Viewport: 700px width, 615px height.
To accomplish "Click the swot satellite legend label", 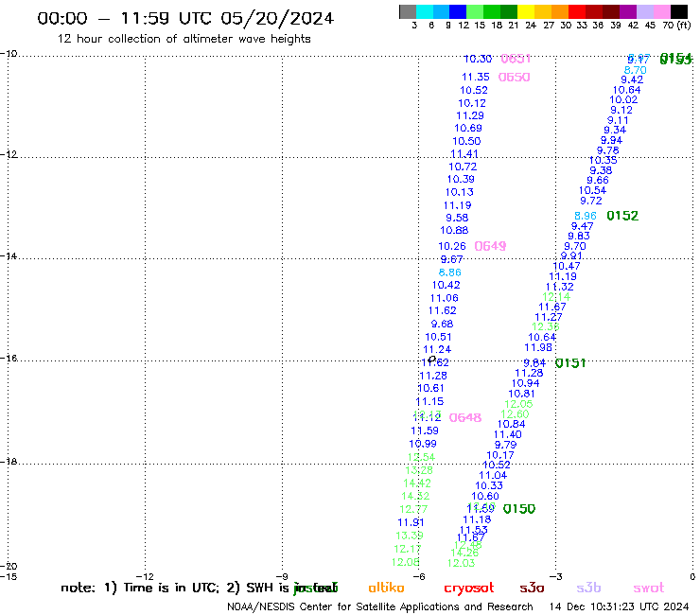I will 649,588.
